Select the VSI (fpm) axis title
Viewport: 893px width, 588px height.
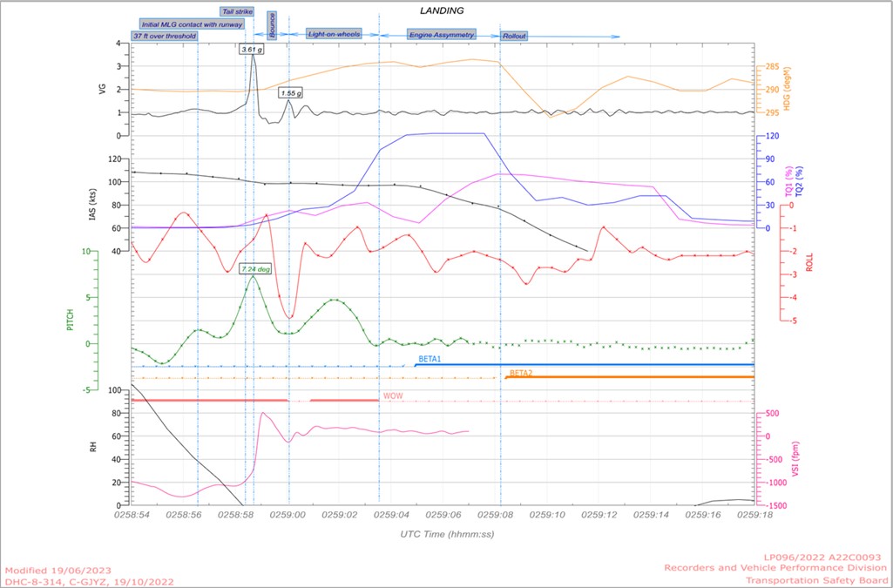(x=796, y=458)
